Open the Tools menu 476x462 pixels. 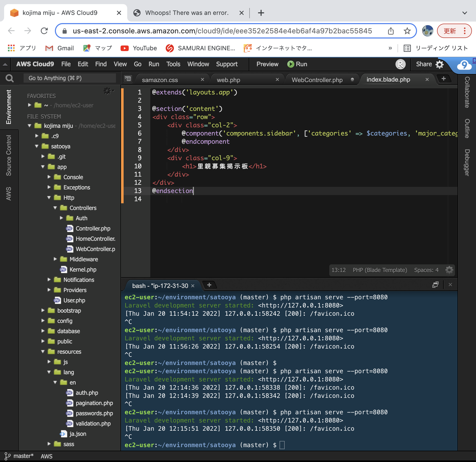point(173,64)
